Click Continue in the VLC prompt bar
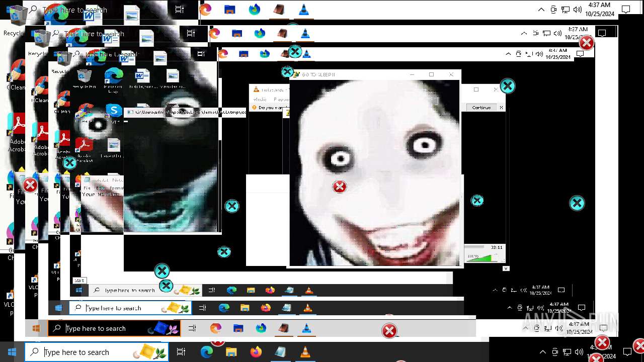The height and width of the screenshot is (362, 644). pyautogui.click(x=481, y=108)
